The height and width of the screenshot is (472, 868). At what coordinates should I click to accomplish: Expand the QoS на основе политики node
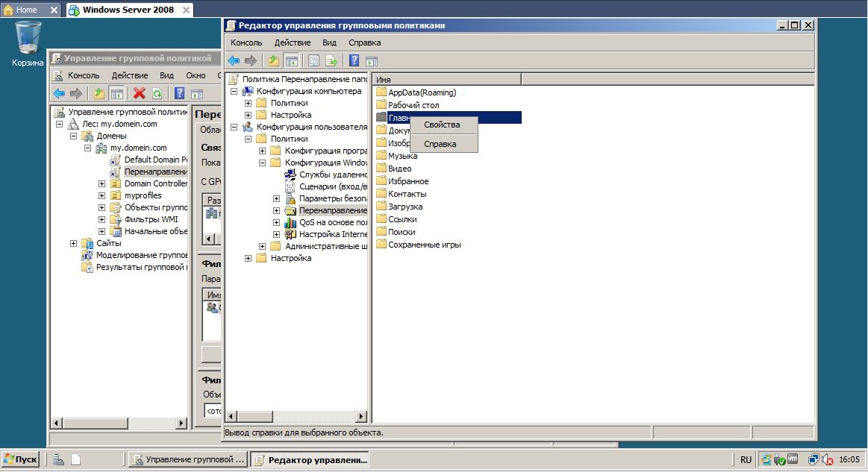coord(276,222)
